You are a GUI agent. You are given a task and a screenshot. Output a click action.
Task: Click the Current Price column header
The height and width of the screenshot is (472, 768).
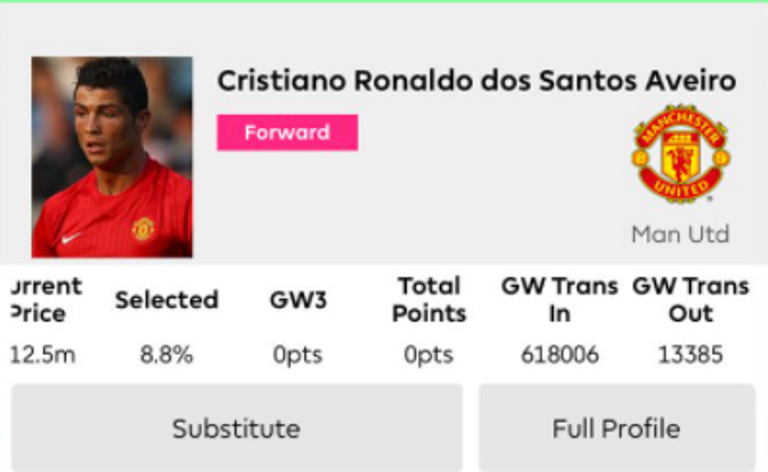[x=44, y=300]
